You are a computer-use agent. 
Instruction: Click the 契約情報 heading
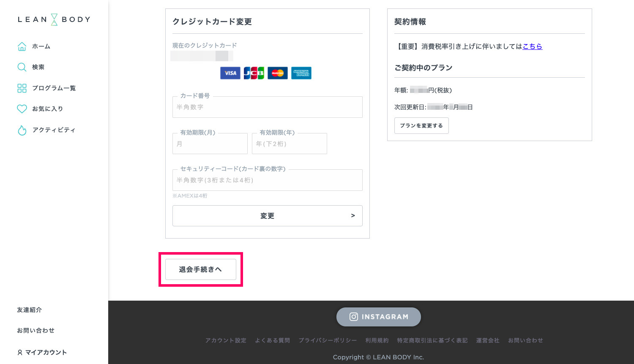tap(410, 22)
